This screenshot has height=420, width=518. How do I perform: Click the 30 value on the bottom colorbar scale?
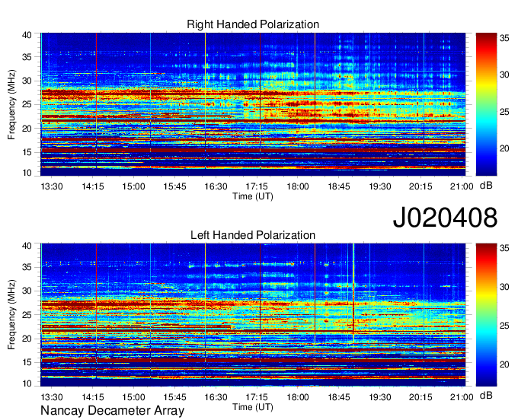click(x=504, y=287)
